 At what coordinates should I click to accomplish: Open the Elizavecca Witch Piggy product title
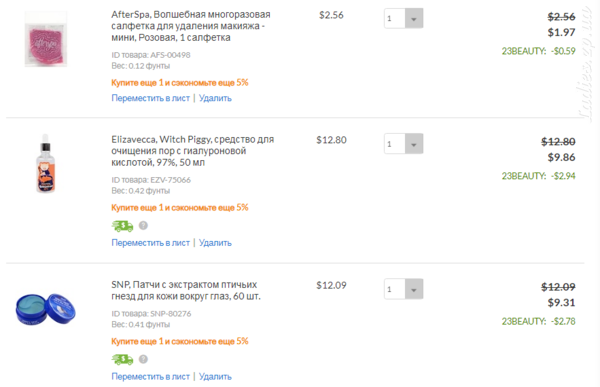(x=192, y=151)
